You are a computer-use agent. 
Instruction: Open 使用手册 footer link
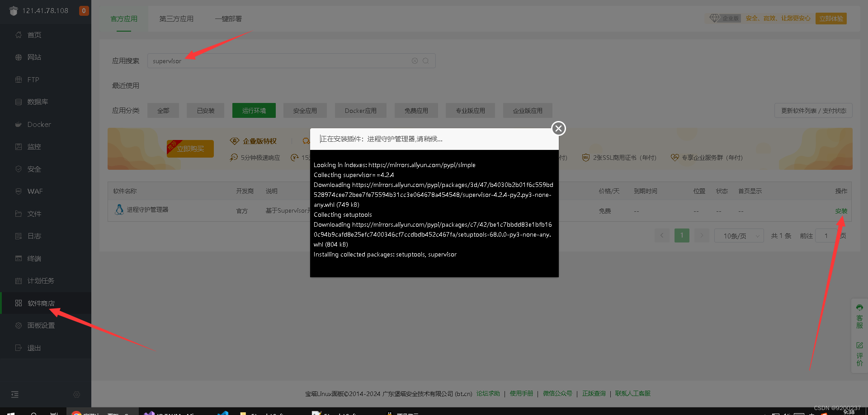tap(521, 394)
